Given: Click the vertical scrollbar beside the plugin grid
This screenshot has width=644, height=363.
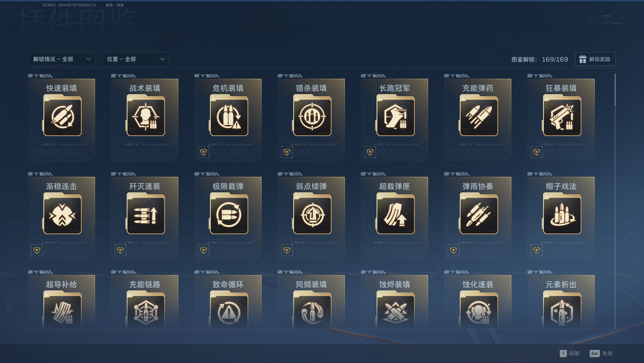Looking at the screenshot, I should coord(615,201).
